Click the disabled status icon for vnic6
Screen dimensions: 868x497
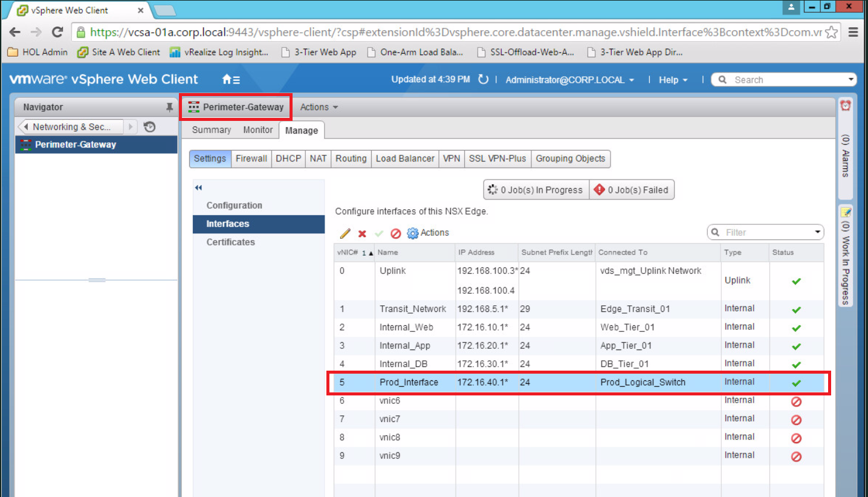796,401
